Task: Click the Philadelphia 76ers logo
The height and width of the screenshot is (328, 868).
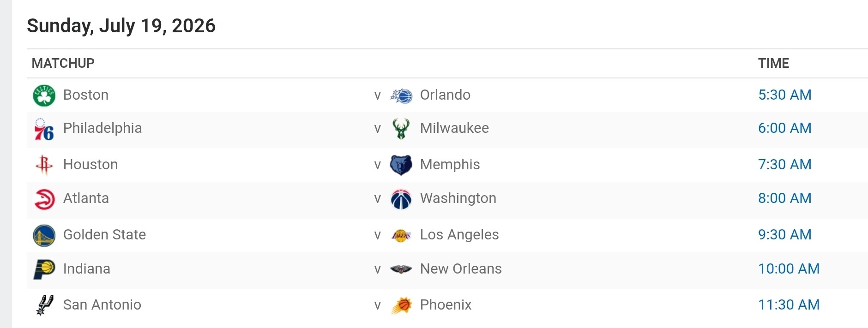Action: click(44, 129)
